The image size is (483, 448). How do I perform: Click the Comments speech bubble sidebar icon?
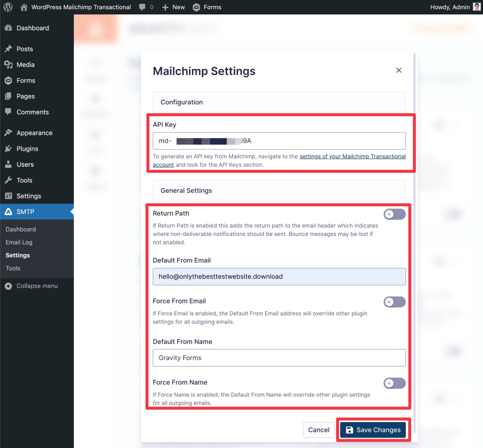[x=8, y=112]
